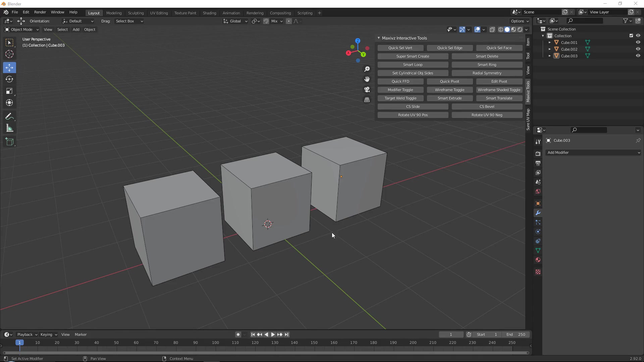Open Render properties camera icon

click(538, 154)
